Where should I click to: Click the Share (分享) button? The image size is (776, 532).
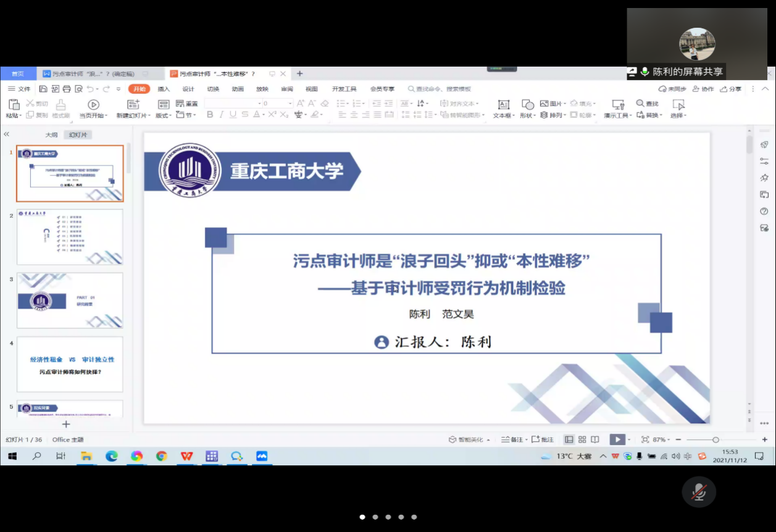coord(731,89)
